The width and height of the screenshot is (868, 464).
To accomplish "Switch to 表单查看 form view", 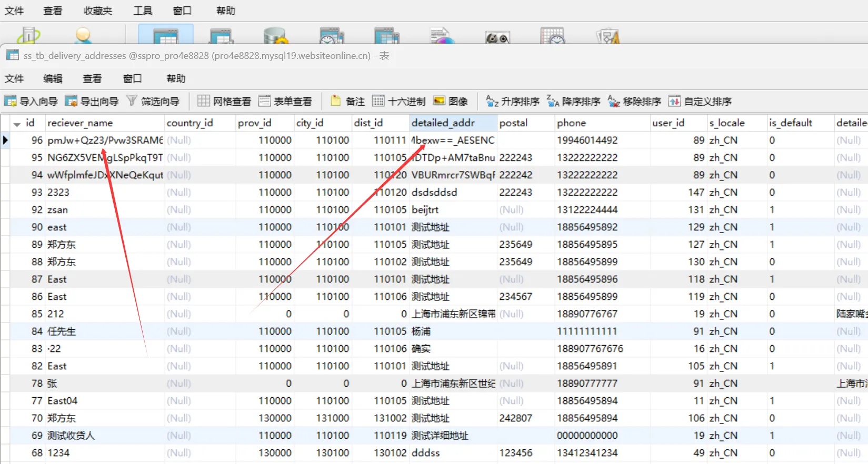I will [285, 101].
